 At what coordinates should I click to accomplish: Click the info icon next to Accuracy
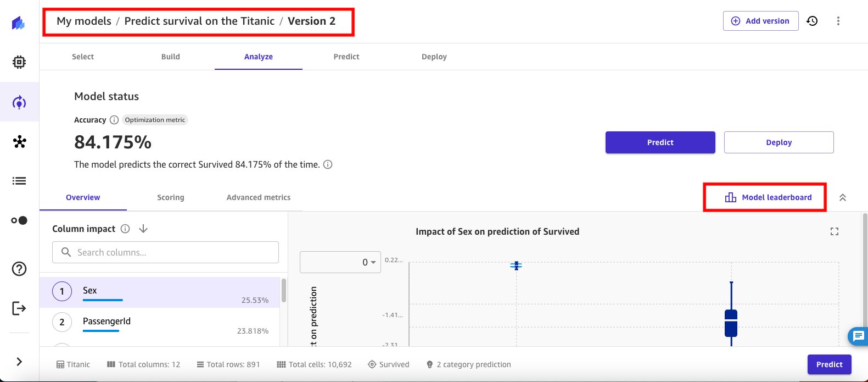(x=114, y=120)
